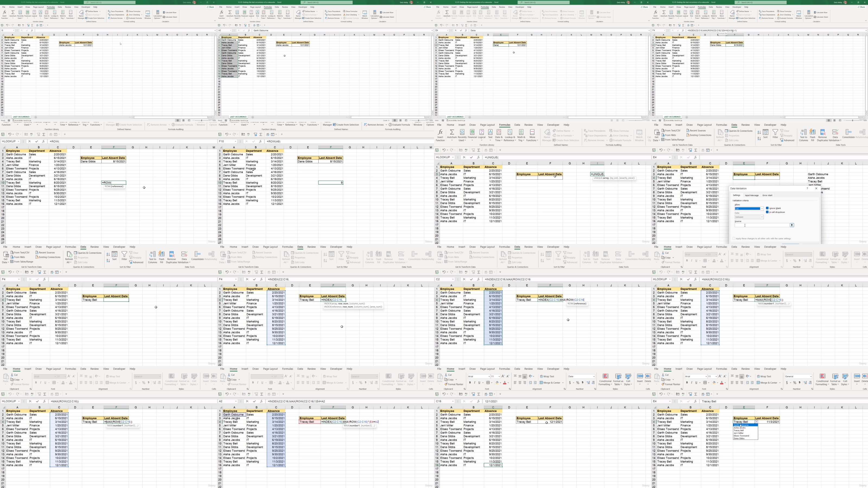Open the C16 name box dropdown arrow
The image size is (868, 488).
453,401
